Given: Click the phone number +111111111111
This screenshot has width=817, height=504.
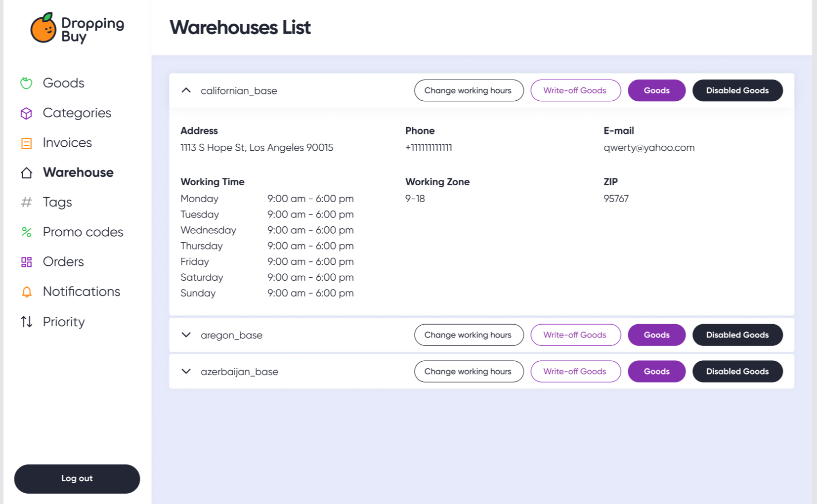Looking at the screenshot, I should click(429, 148).
